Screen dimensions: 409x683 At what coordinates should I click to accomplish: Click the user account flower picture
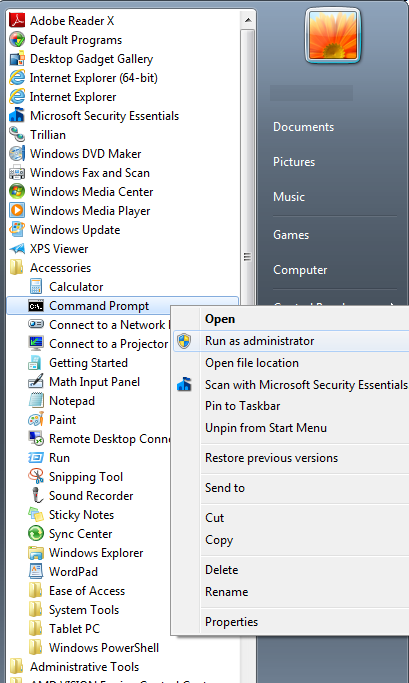click(333, 36)
